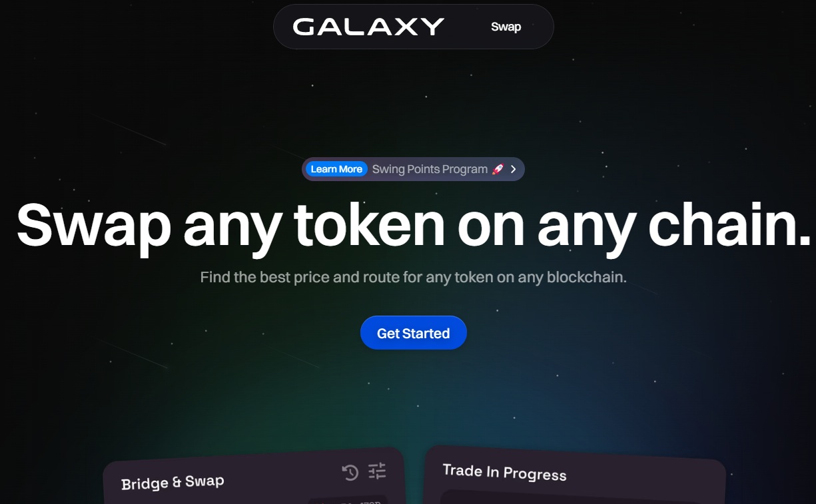The image size is (816, 504).
Task: Click empty space in the top navigation pill
Action: pyautogui.click(x=466, y=27)
